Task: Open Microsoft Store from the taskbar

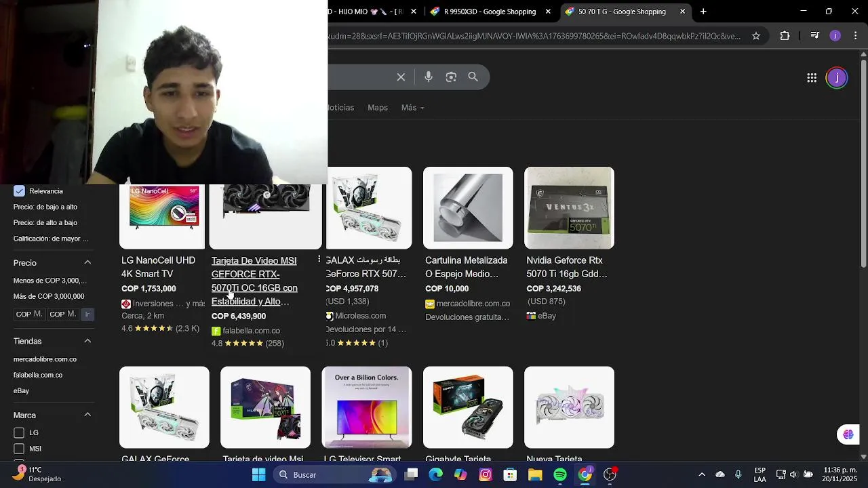Action: tap(510, 474)
